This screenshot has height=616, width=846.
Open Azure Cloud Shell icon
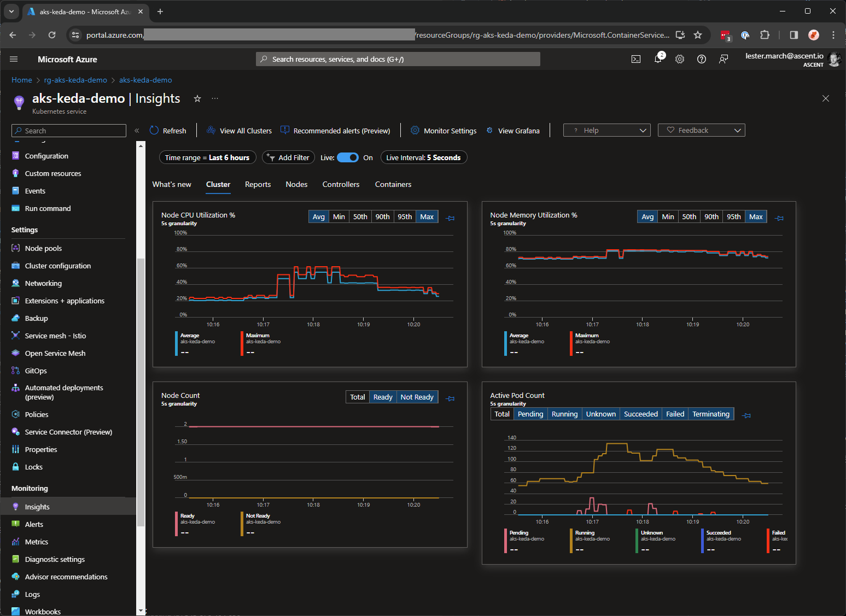point(636,59)
